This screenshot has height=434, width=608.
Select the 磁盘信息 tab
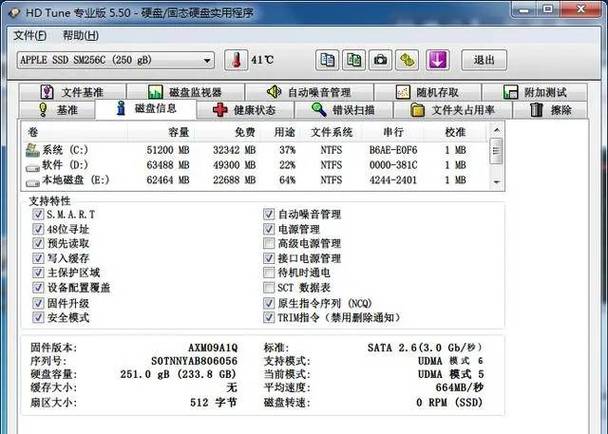coord(146,109)
